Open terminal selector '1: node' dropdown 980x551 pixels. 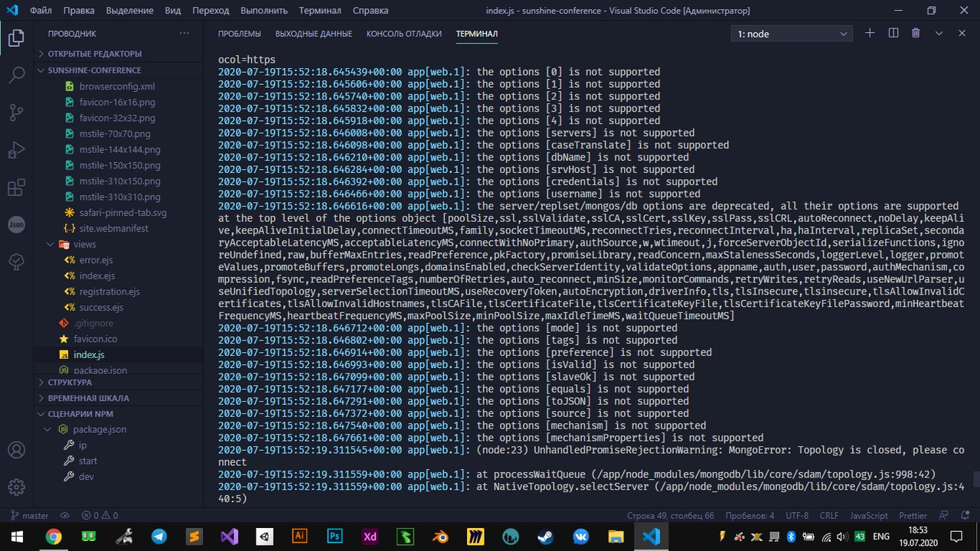tap(791, 34)
